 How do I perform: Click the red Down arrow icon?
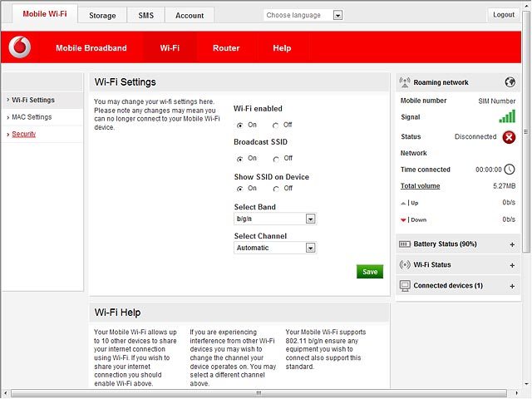(x=403, y=220)
